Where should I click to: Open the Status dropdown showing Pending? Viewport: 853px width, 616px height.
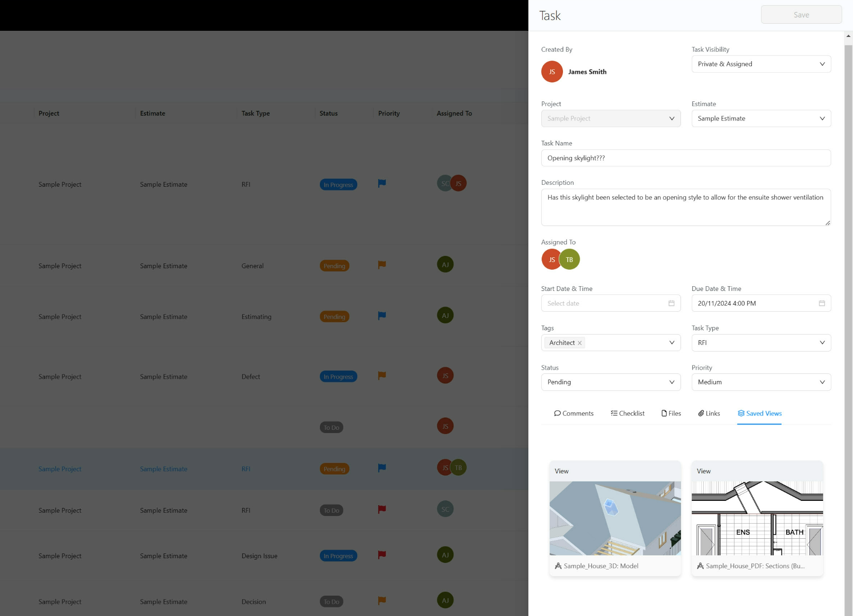[x=610, y=382]
